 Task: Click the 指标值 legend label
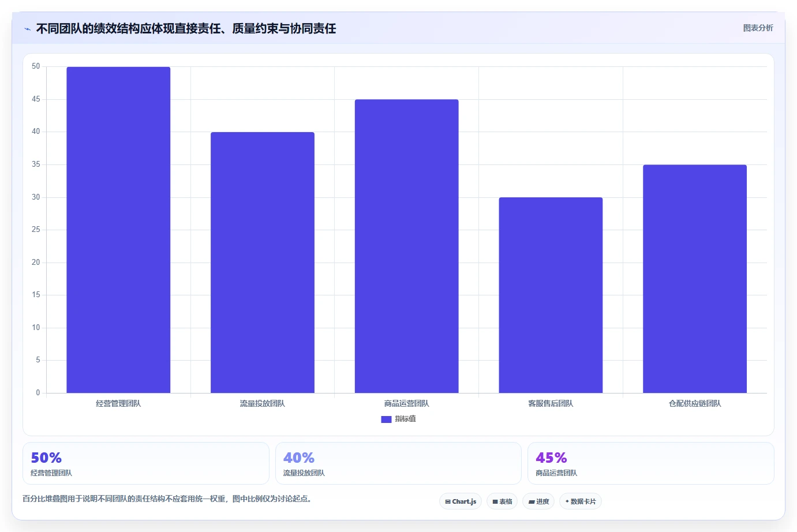tap(405, 419)
